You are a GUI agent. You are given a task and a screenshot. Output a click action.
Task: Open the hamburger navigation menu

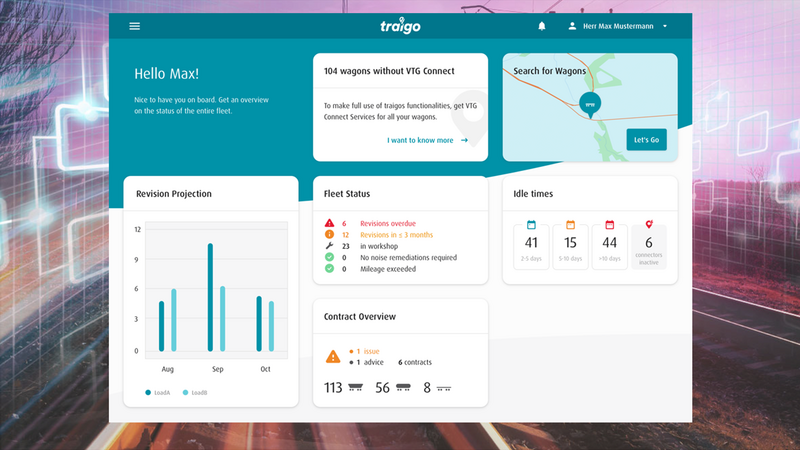(x=134, y=26)
